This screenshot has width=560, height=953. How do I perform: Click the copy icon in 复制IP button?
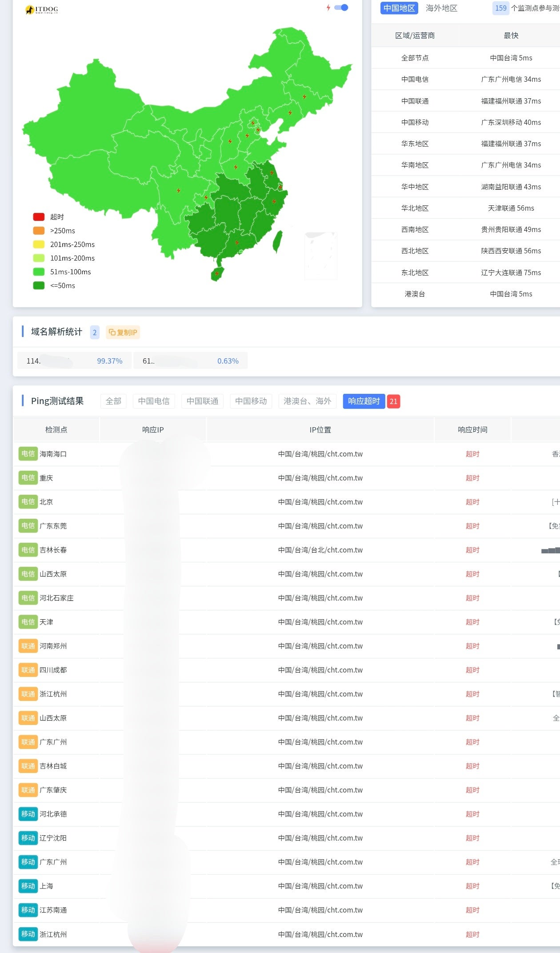pyautogui.click(x=112, y=332)
